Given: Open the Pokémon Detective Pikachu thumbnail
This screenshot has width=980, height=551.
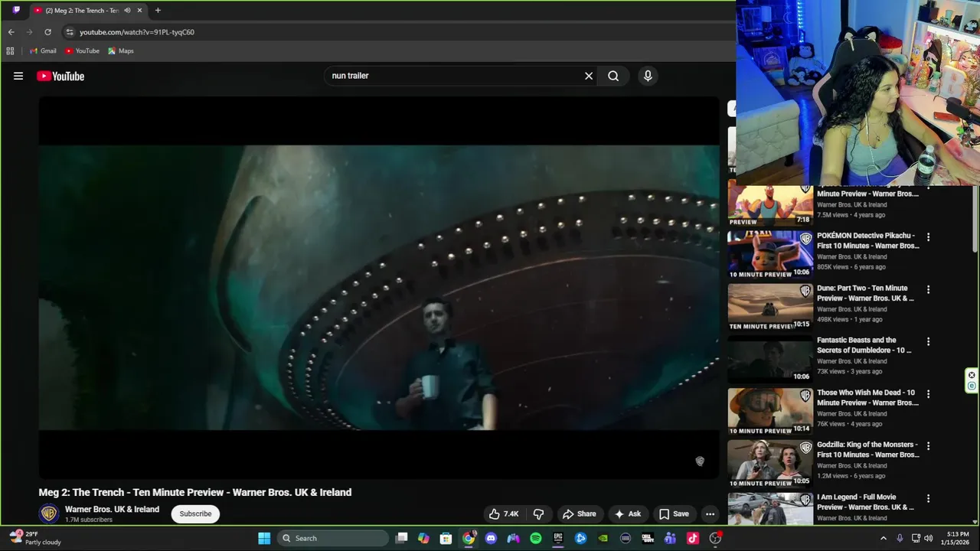Looking at the screenshot, I should tap(769, 255).
